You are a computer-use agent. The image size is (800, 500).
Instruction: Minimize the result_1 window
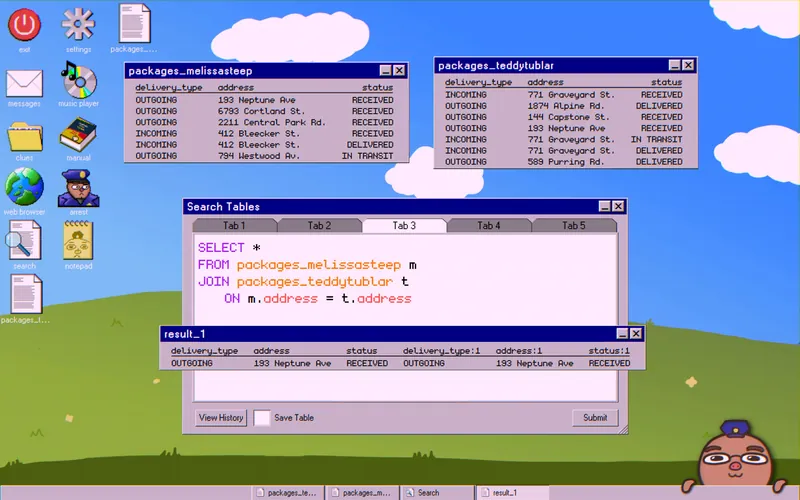[622, 334]
